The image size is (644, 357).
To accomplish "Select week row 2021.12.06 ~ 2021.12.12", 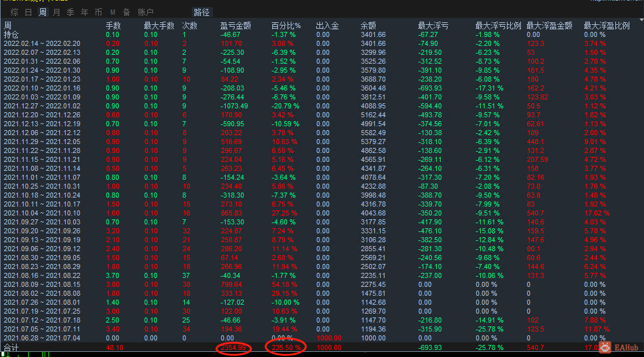I will [322, 133].
